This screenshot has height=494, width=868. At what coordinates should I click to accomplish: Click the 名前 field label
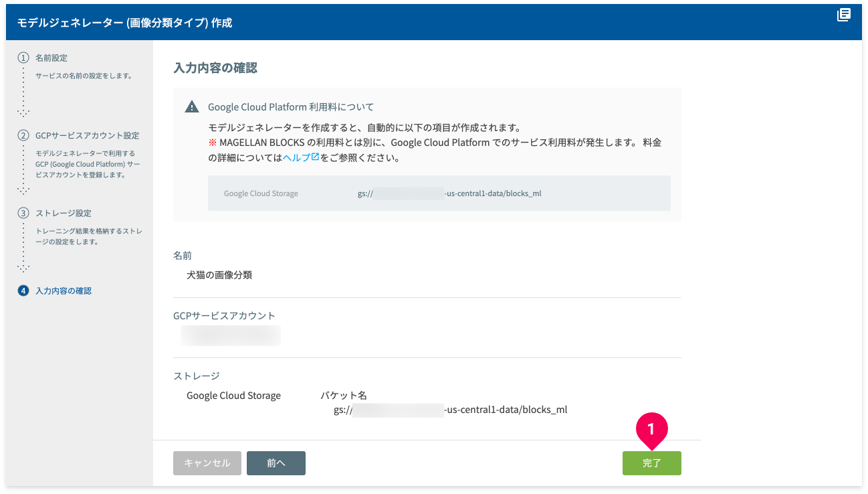pyautogui.click(x=183, y=256)
